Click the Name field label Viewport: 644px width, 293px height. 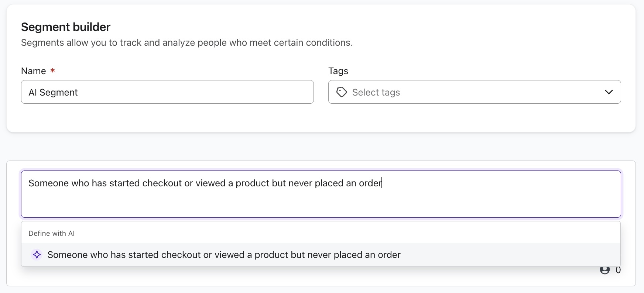click(x=34, y=71)
